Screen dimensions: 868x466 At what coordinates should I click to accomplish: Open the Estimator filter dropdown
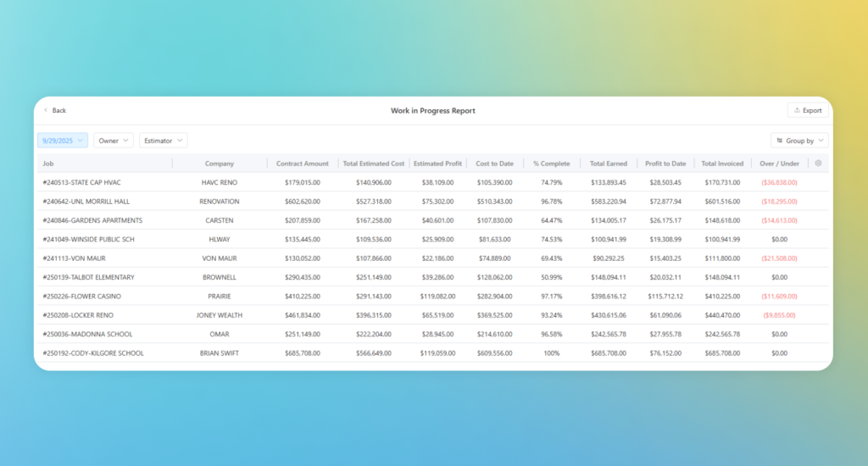click(164, 141)
